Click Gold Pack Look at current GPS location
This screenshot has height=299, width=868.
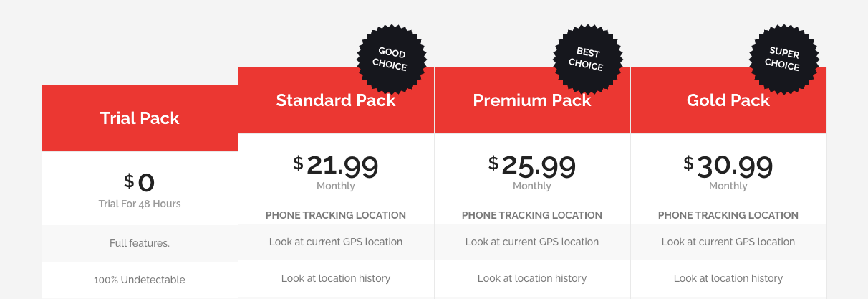click(728, 242)
